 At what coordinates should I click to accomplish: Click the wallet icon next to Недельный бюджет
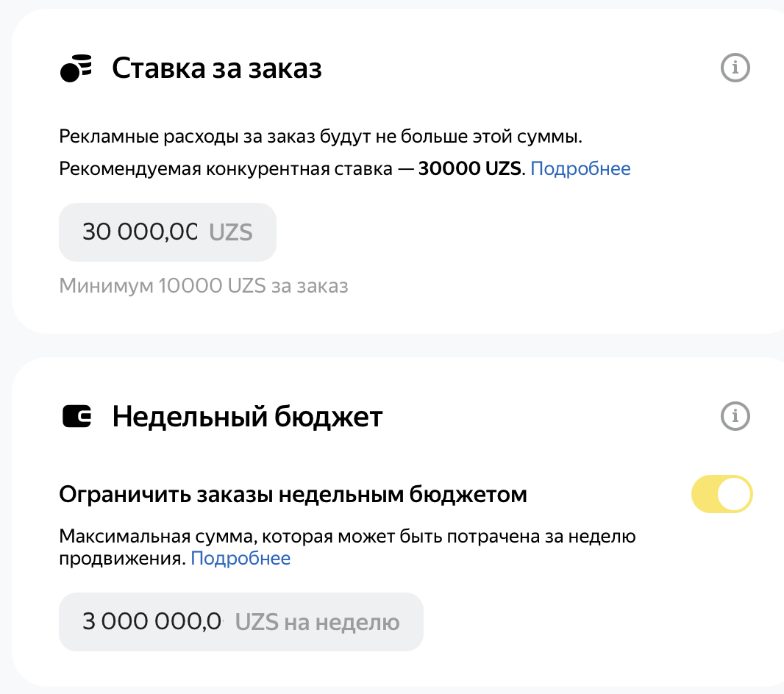coord(76,416)
